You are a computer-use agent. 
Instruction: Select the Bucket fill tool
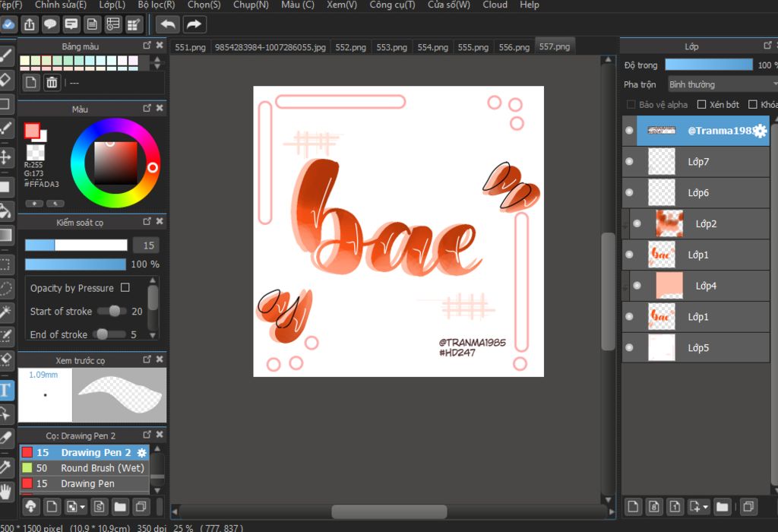[6, 211]
